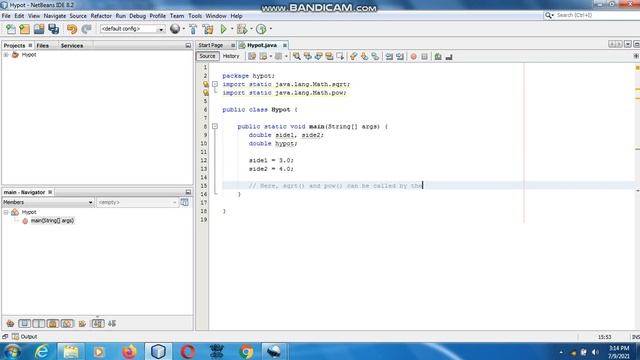
Task: Collapse the import block fold marker
Action: 215,84
